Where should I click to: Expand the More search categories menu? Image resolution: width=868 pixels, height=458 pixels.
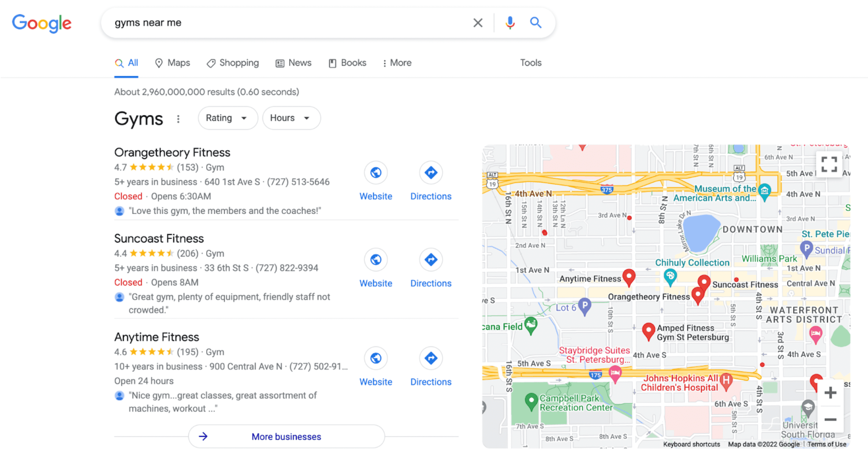397,63
